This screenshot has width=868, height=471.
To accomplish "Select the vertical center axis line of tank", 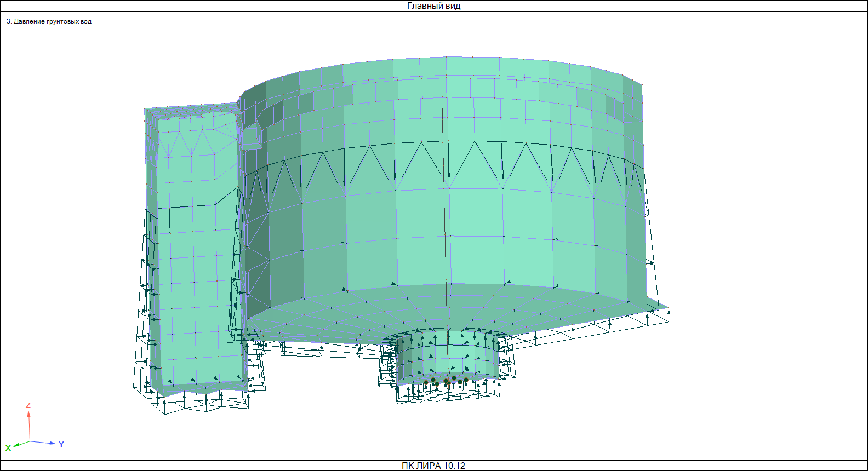I will 443,219.
